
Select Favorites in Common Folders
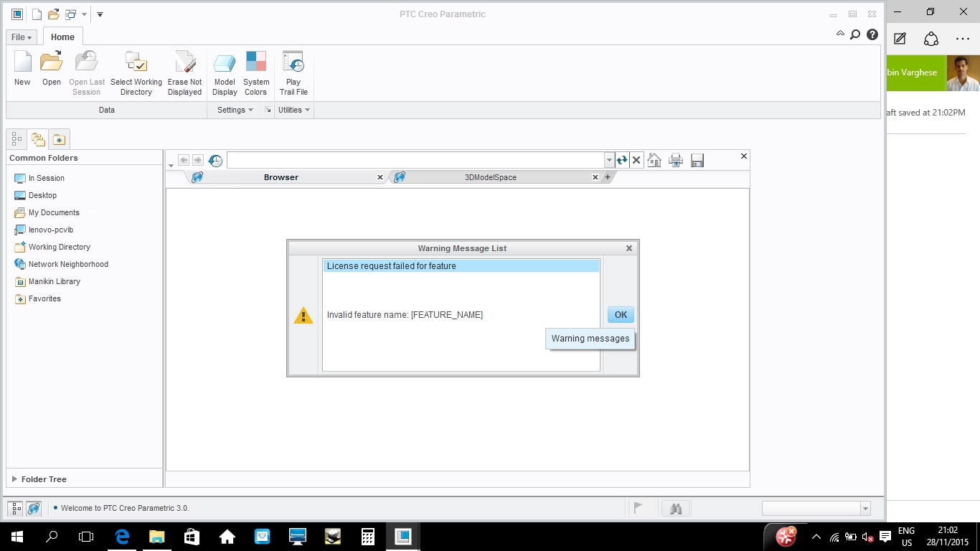(x=38, y=298)
